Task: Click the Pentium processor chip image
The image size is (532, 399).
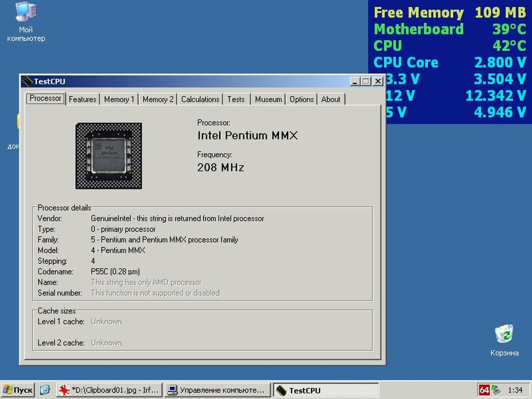Action: pyautogui.click(x=109, y=156)
